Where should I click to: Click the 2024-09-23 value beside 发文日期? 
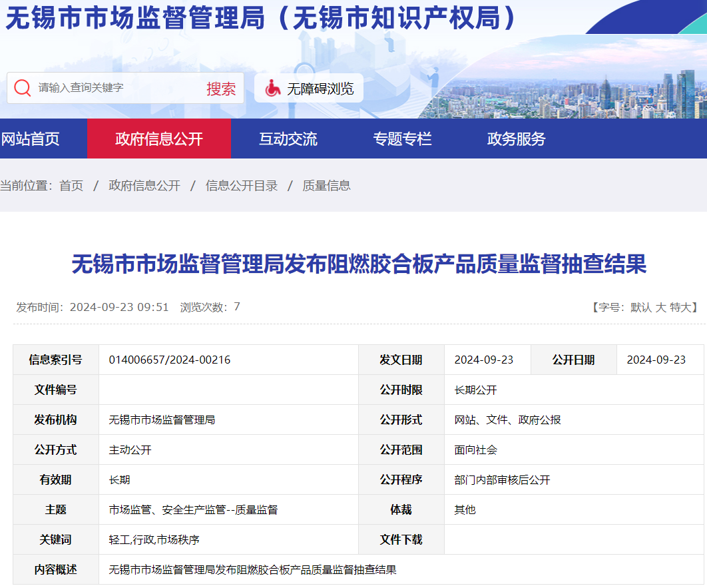tap(484, 360)
